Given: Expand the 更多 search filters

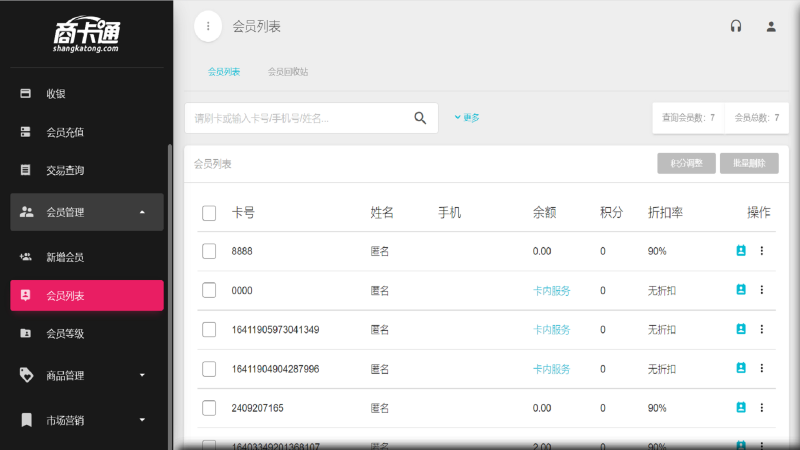Looking at the screenshot, I should pos(467,118).
